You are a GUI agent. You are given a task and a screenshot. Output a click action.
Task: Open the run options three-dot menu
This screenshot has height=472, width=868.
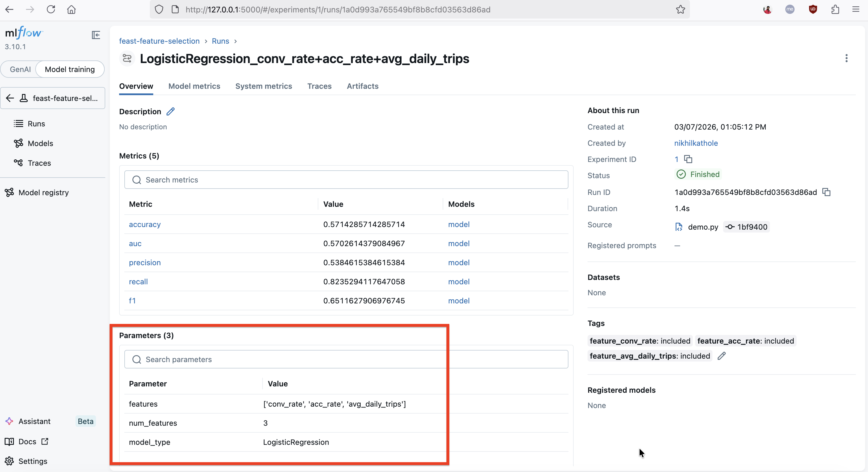pyautogui.click(x=847, y=58)
